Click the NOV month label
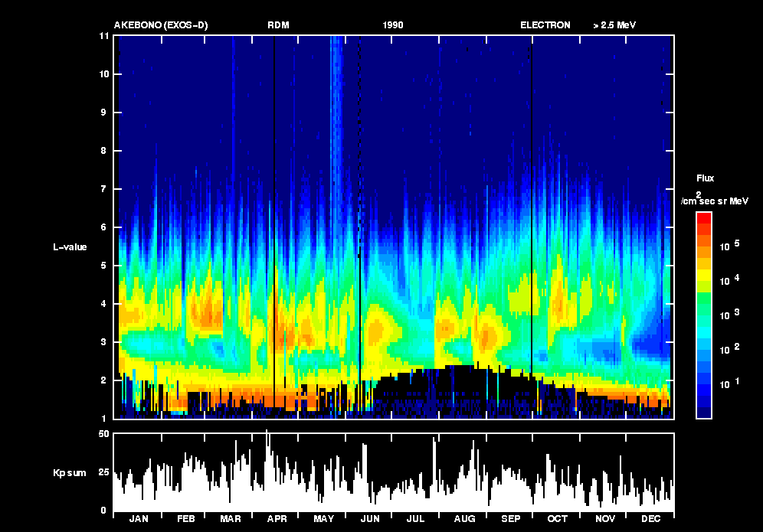 click(x=605, y=519)
